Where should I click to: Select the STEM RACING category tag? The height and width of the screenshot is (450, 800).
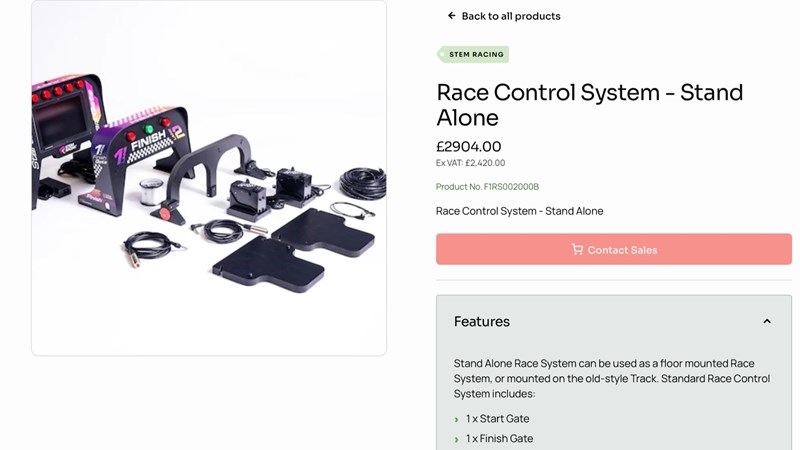[473, 55]
